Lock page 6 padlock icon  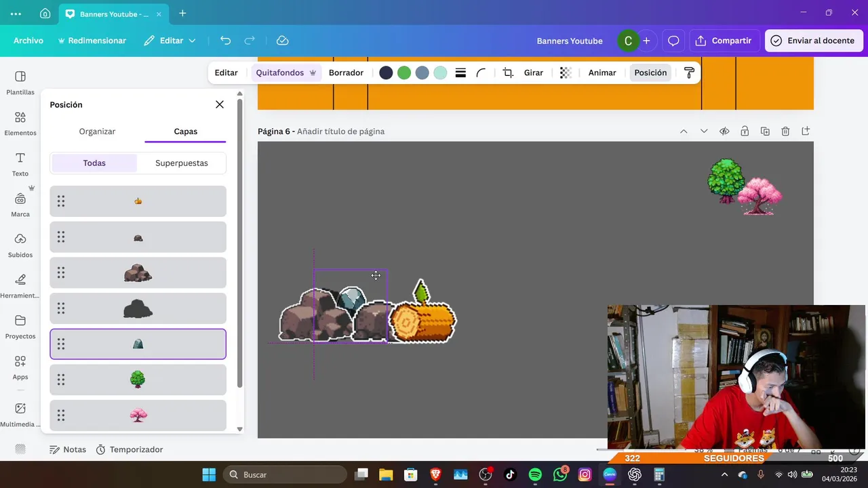pyautogui.click(x=745, y=131)
